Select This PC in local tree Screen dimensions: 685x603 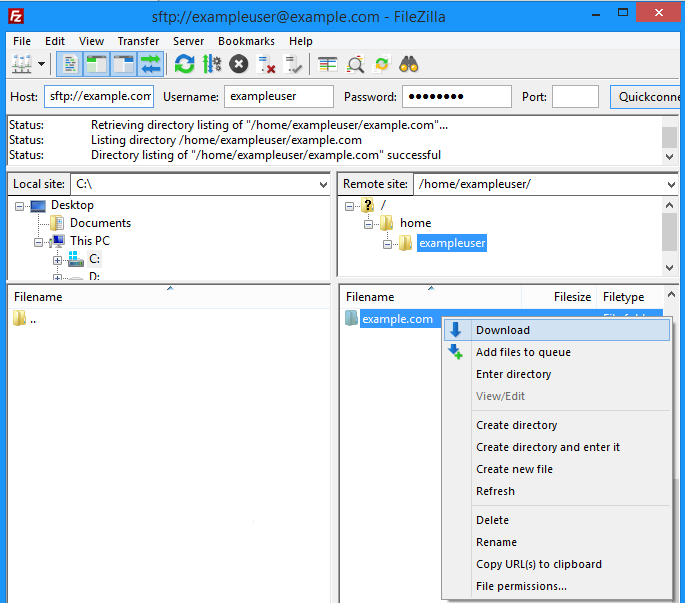tap(90, 241)
